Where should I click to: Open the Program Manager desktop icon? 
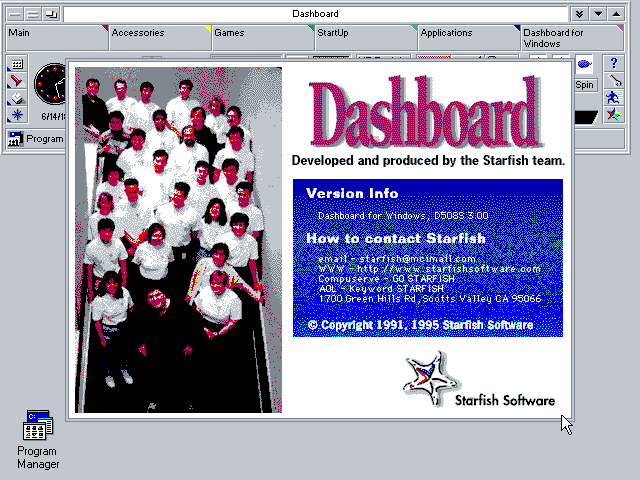tap(38, 440)
